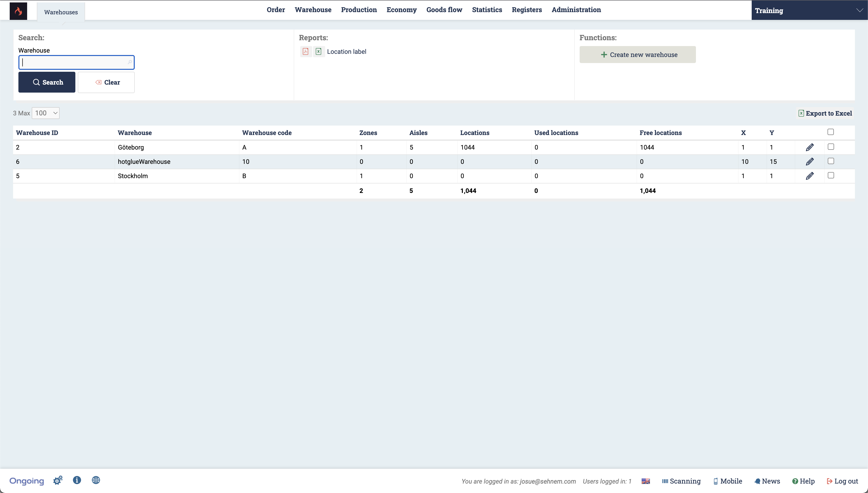Click the info icon in footer
868x493 pixels.
(77, 480)
